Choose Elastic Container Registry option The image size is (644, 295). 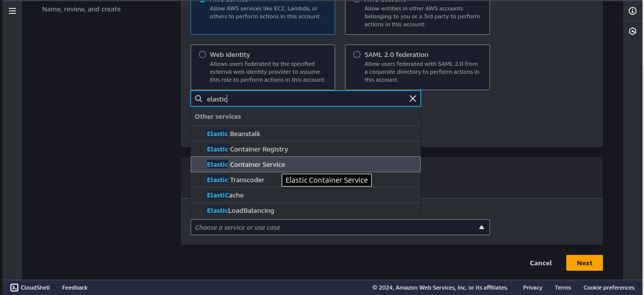click(248, 149)
